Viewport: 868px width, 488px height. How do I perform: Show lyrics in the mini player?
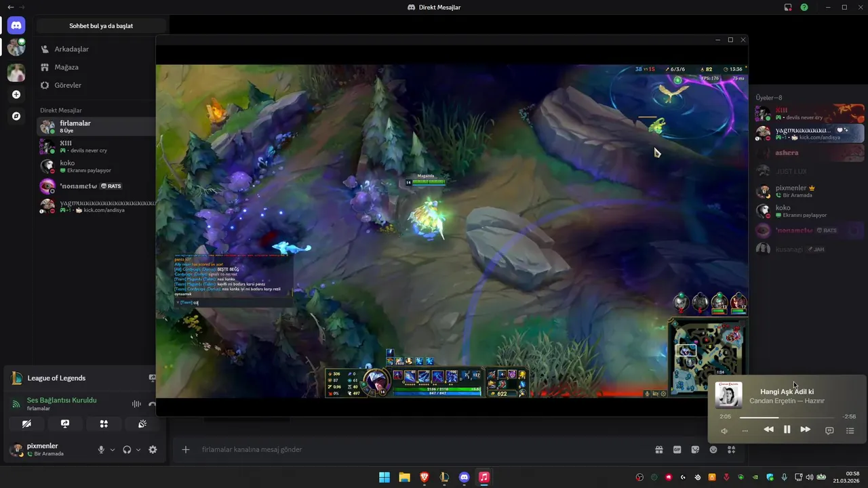(829, 430)
